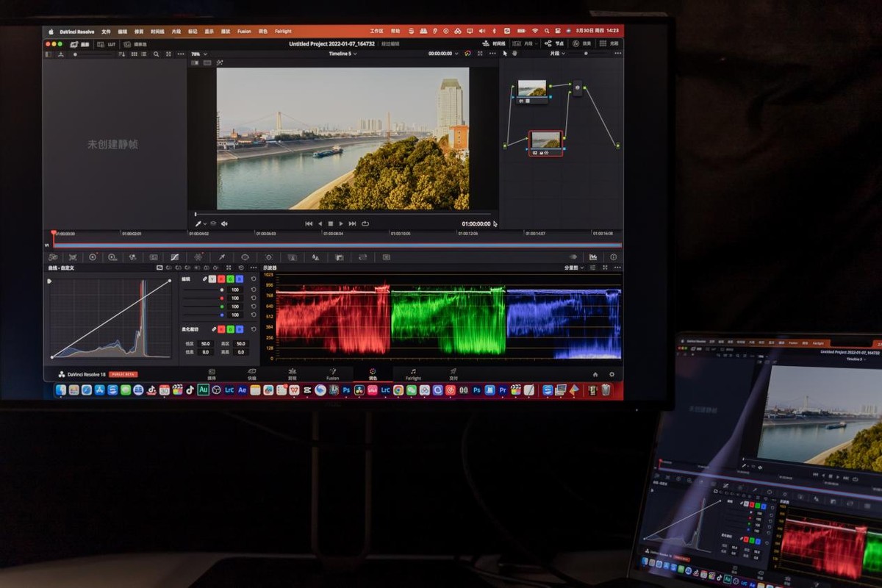Toggle viewer audio mute speaker
Screen dimensions: 882x588
(224, 223)
